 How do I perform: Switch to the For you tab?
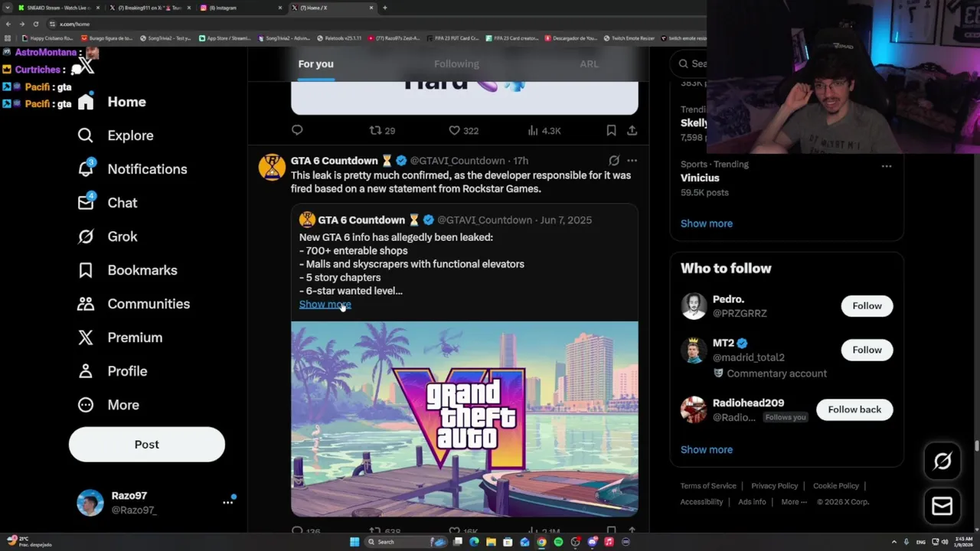[315, 64]
